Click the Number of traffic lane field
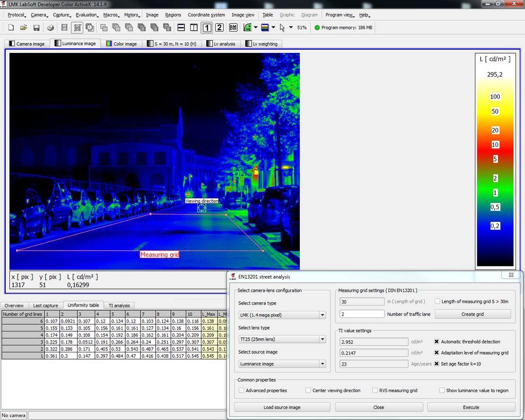Image resolution: width=525 pixels, height=420 pixels. click(x=362, y=314)
